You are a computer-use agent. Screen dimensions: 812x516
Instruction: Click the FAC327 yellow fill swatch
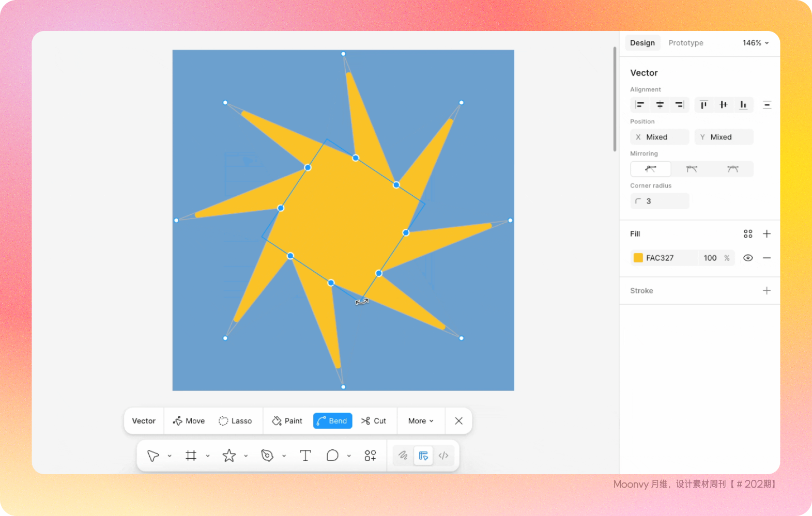coord(638,258)
